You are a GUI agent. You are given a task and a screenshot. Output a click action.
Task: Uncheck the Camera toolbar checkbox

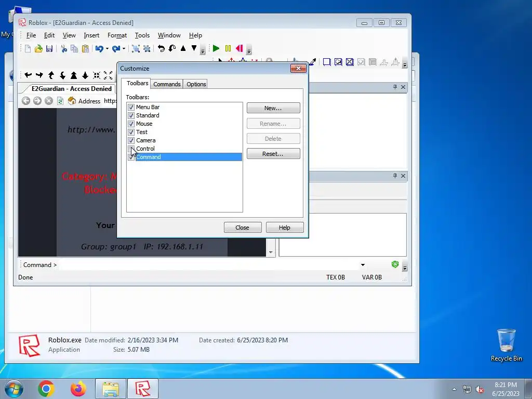[131, 140]
